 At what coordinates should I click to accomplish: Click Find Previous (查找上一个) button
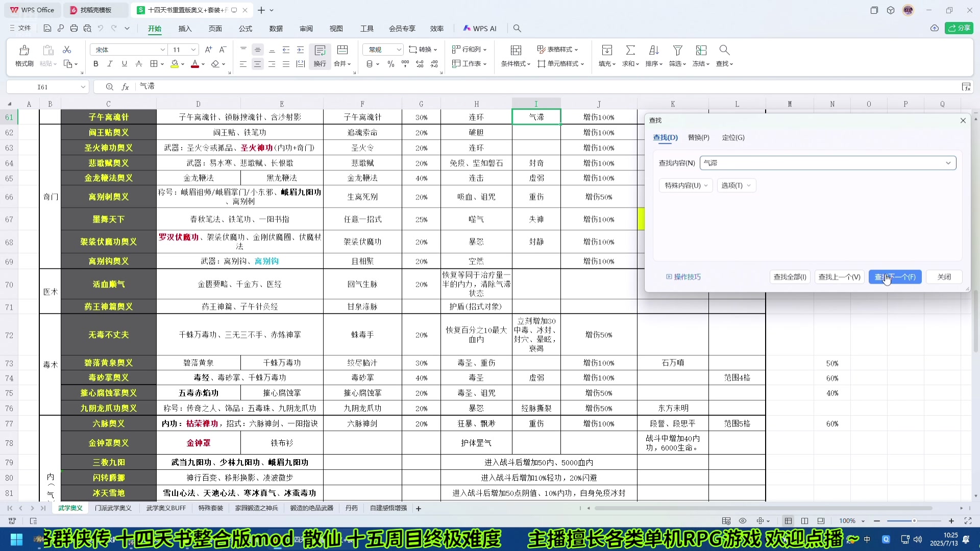point(839,277)
